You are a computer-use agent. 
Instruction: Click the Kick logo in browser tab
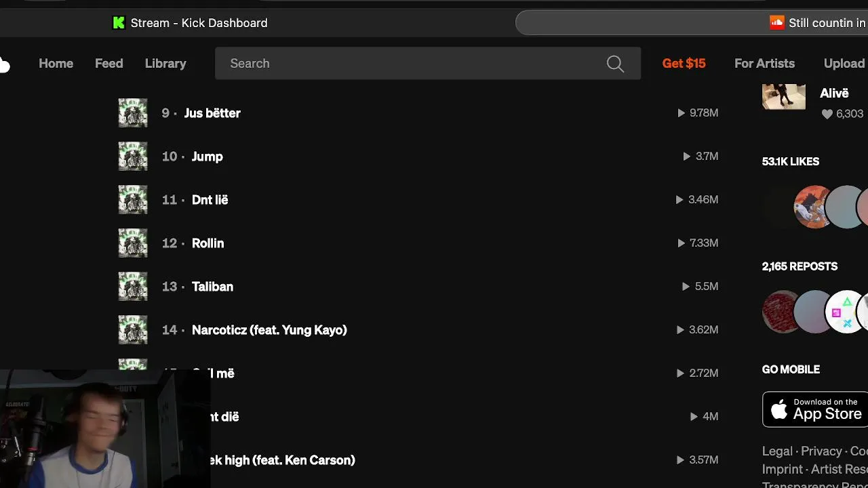pyautogui.click(x=119, y=23)
